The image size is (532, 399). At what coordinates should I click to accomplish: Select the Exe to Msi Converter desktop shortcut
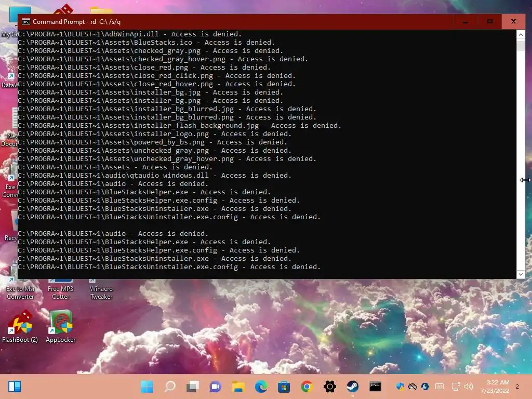coord(20,290)
